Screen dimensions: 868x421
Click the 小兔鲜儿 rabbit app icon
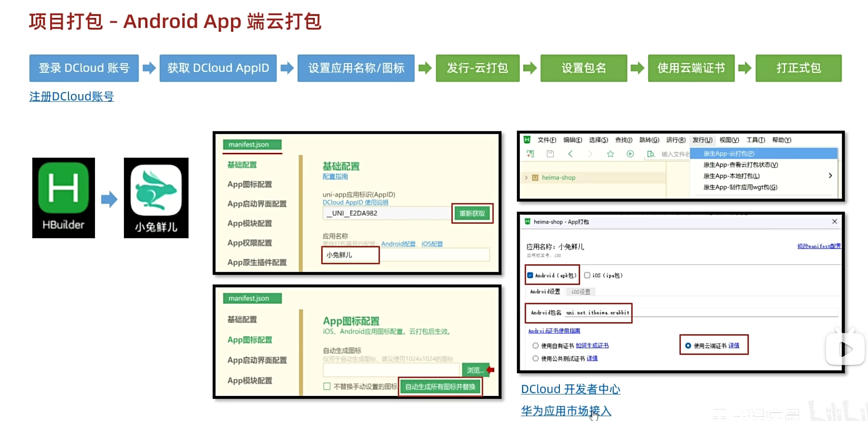tap(156, 190)
